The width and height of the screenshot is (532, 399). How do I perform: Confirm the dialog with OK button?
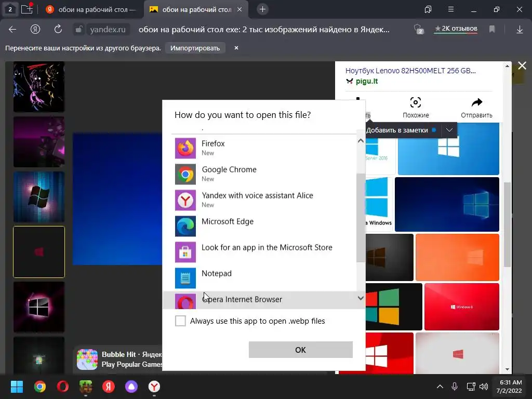pos(301,350)
